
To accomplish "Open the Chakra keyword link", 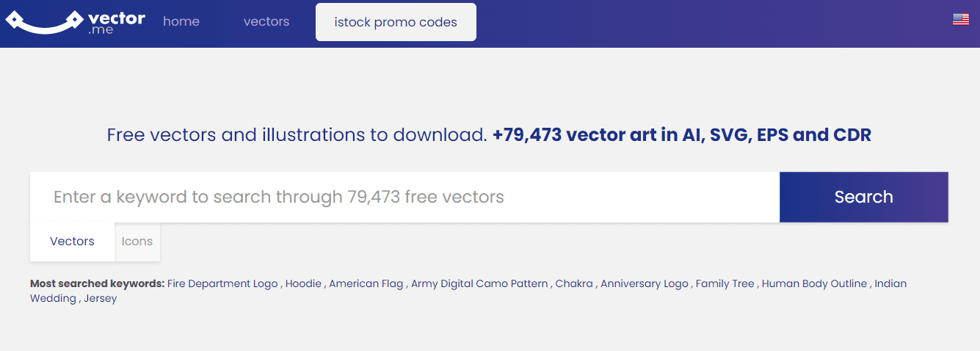I will (x=573, y=283).
